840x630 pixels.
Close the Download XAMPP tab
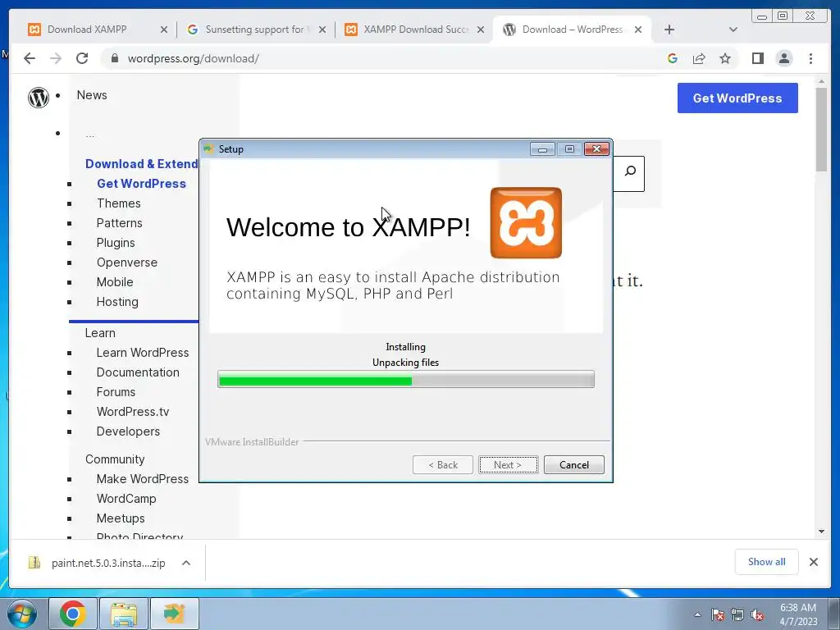click(x=164, y=30)
